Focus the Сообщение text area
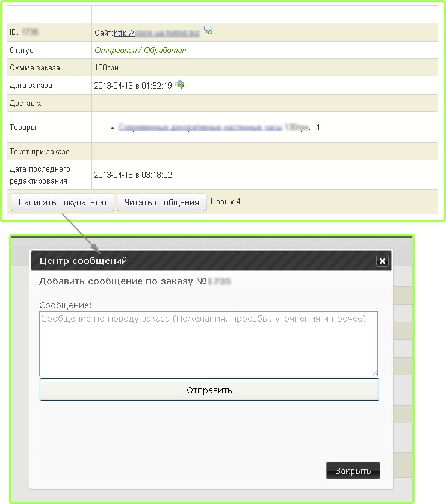This screenshot has height=504, width=446. (208, 343)
